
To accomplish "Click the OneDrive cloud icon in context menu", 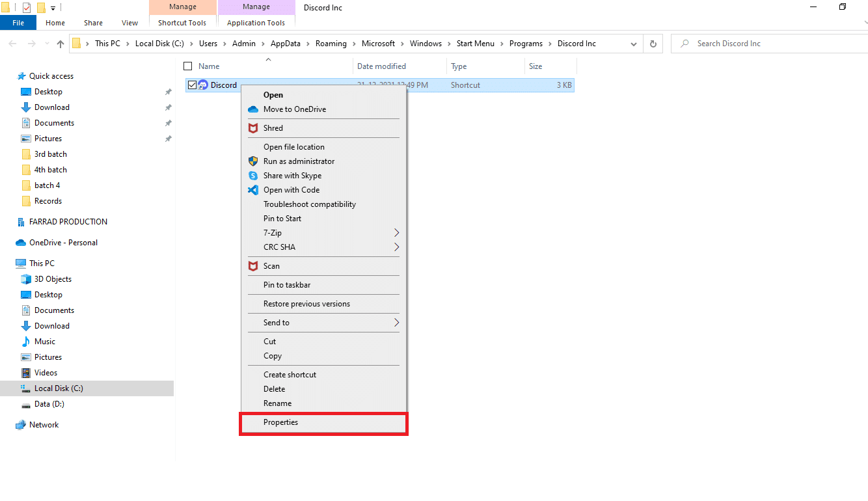I will [253, 109].
